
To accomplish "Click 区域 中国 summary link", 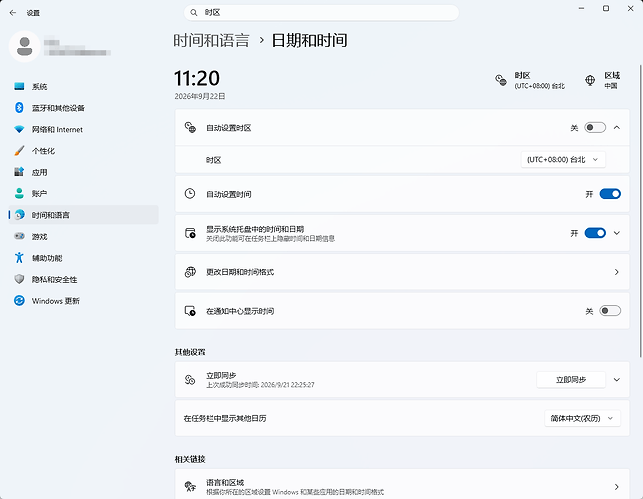I will [603, 80].
